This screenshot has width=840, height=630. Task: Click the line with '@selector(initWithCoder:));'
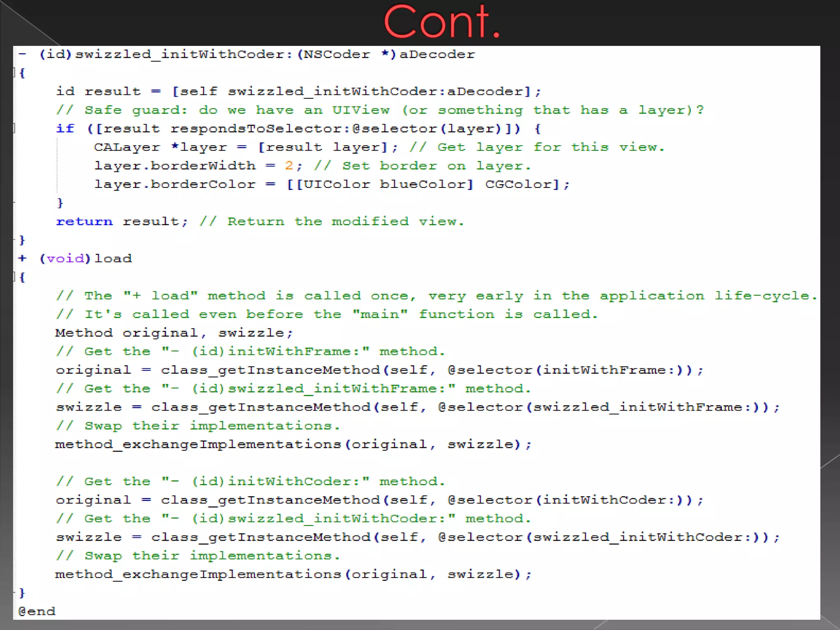click(x=380, y=500)
